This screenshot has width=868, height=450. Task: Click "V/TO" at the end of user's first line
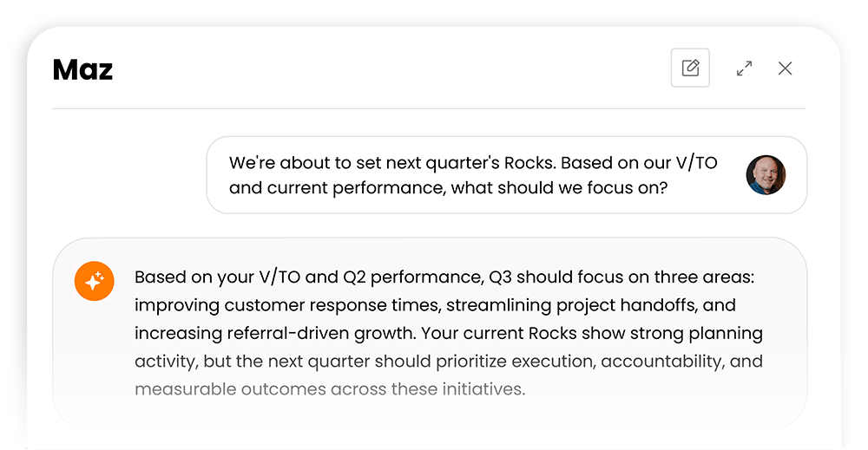tap(696, 162)
